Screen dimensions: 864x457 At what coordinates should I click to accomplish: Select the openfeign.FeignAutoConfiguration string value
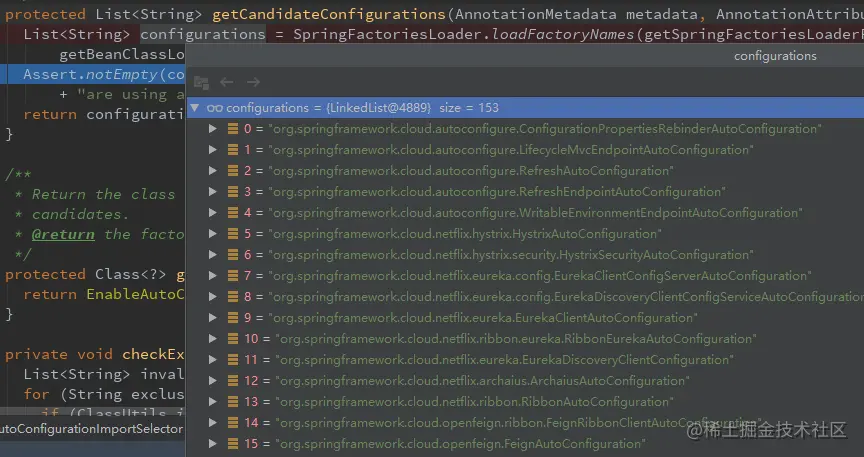[x=460, y=443]
